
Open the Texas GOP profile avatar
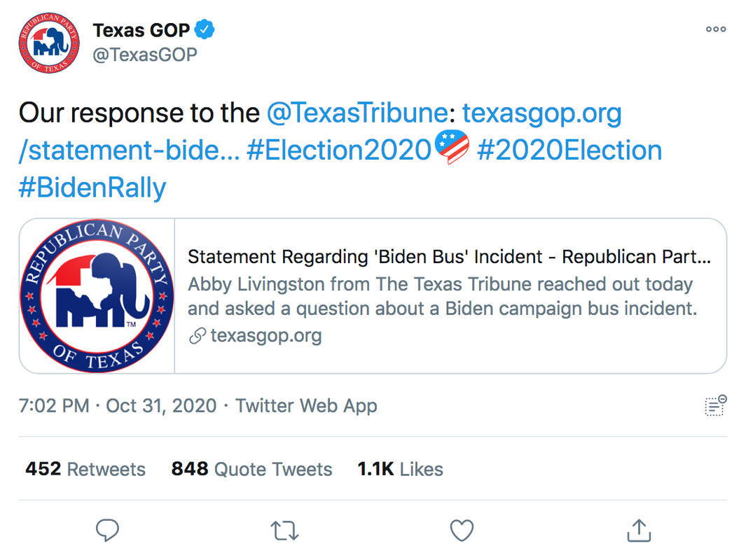49,43
